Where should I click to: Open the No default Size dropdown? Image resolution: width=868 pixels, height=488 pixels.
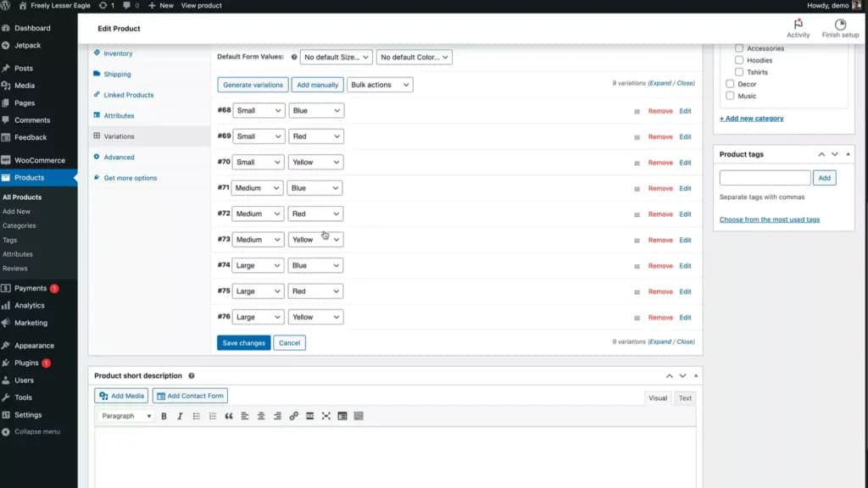click(336, 57)
